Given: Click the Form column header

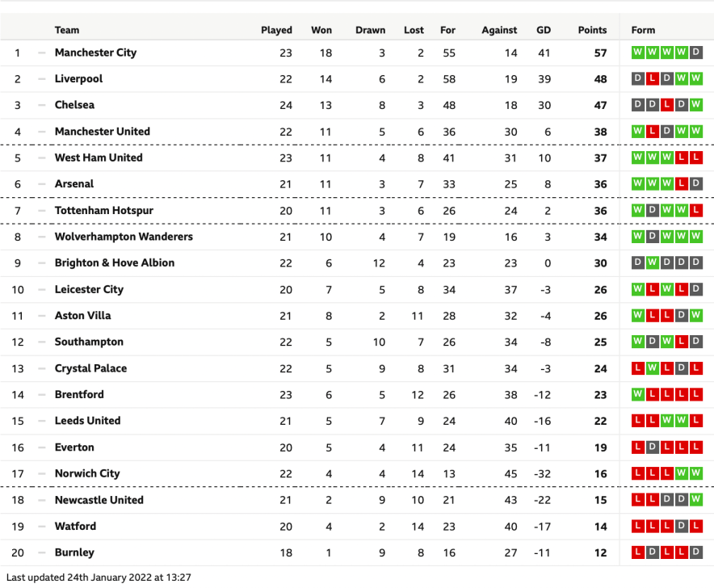Looking at the screenshot, I should [x=643, y=30].
